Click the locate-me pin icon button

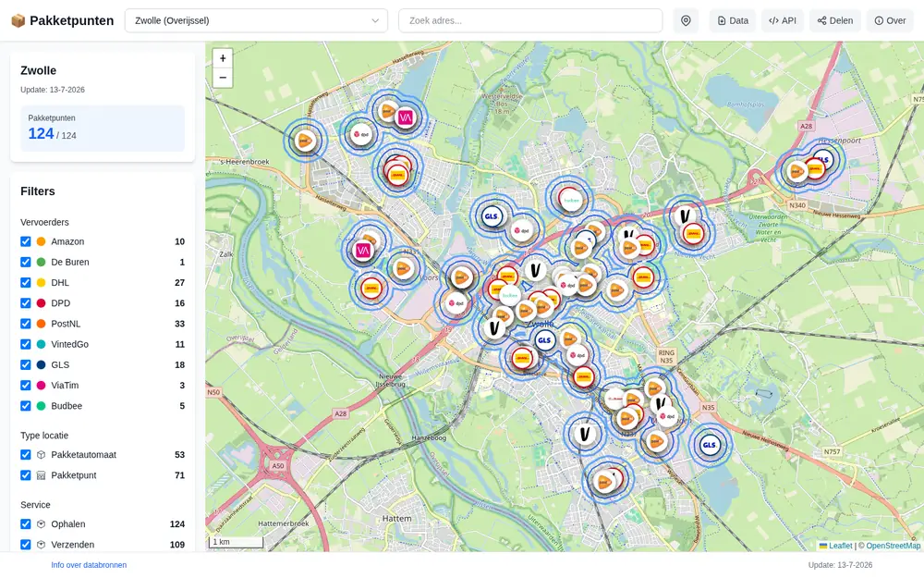coord(686,20)
